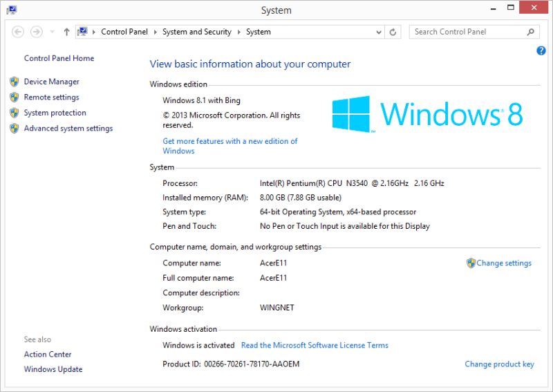Open Remote settings
This screenshot has width=553, height=392.
(51, 97)
